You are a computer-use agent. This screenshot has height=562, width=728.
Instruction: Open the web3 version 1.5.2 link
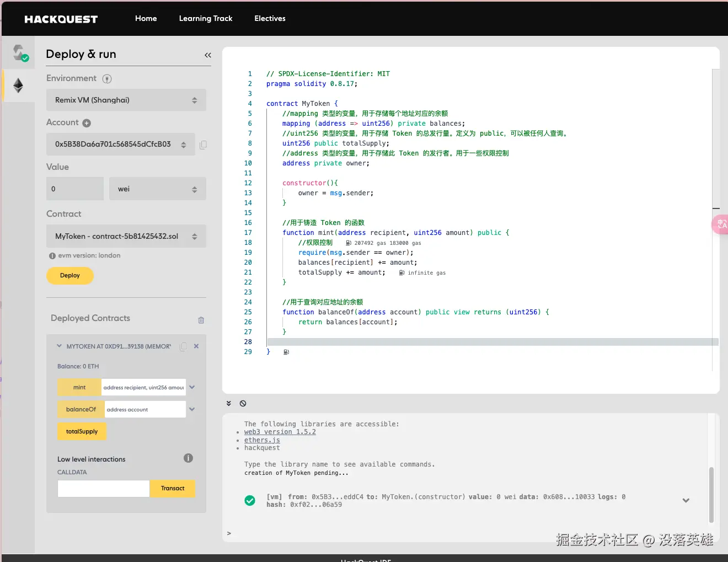coord(280,432)
